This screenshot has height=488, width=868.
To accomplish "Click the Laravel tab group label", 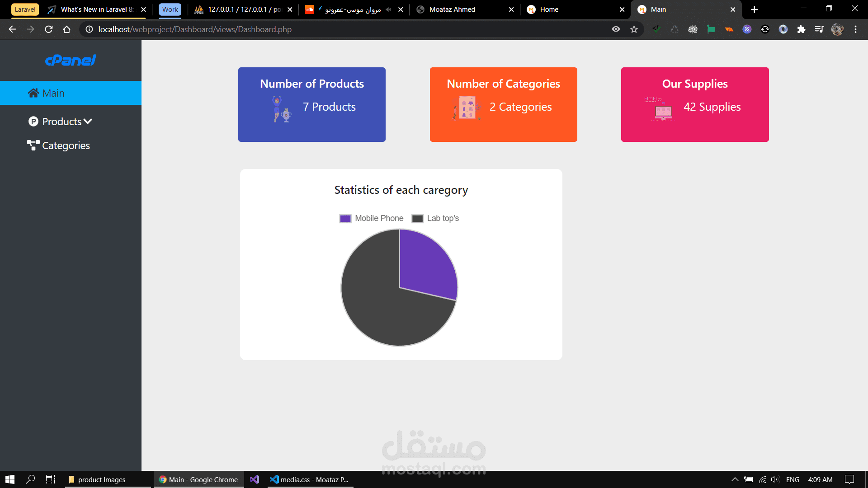I will coord(25,9).
